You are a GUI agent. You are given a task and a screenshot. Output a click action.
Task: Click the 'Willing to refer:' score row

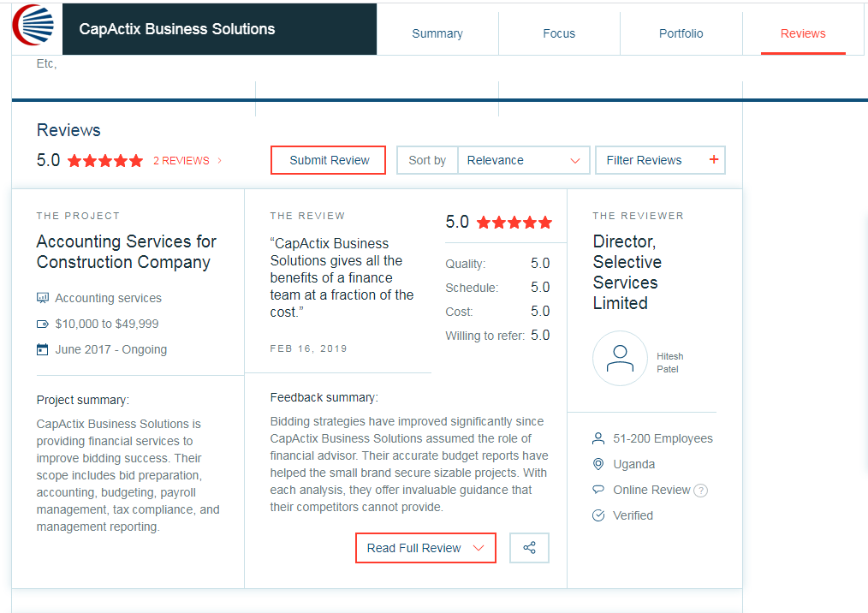click(497, 336)
